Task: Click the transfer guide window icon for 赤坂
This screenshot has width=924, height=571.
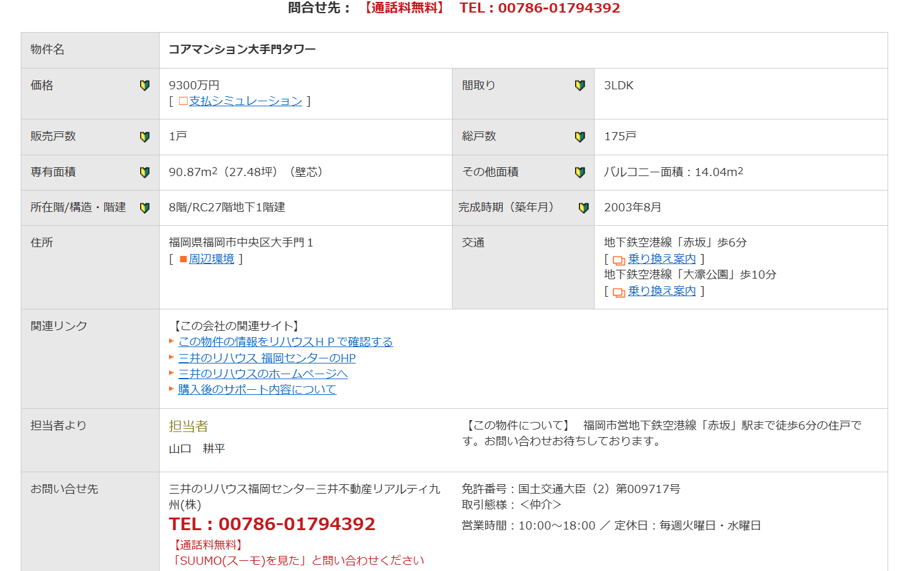Action: pyautogui.click(x=619, y=260)
